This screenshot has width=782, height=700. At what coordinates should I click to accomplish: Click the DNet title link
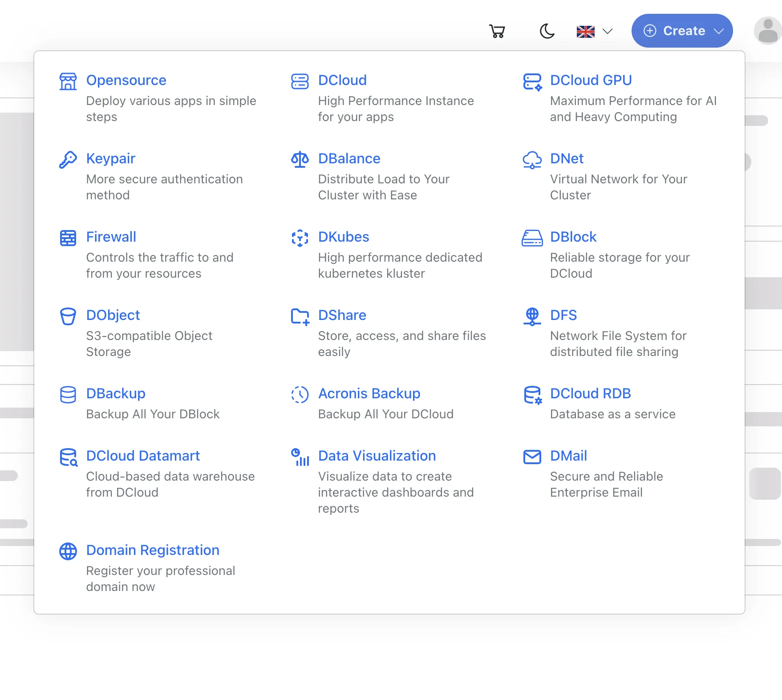pos(567,158)
